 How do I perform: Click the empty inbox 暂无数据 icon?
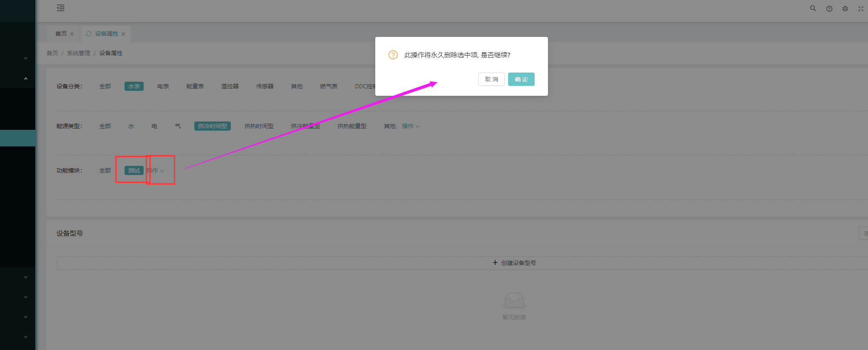[514, 300]
